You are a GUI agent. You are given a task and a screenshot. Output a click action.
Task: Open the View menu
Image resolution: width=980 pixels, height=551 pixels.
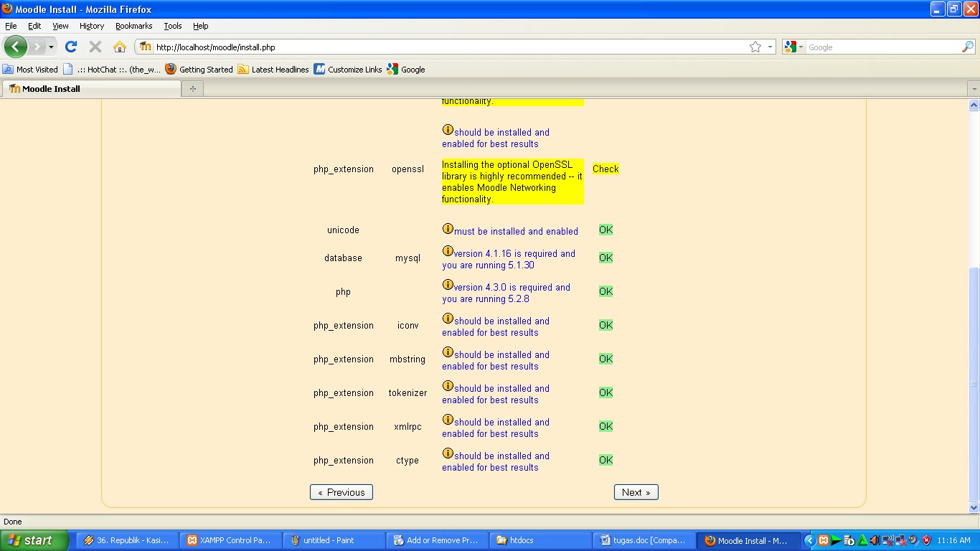pos(60,26)
